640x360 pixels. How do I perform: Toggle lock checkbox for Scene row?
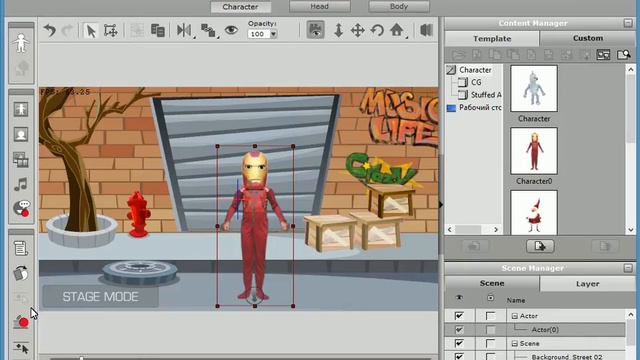[x=490, y=343]
